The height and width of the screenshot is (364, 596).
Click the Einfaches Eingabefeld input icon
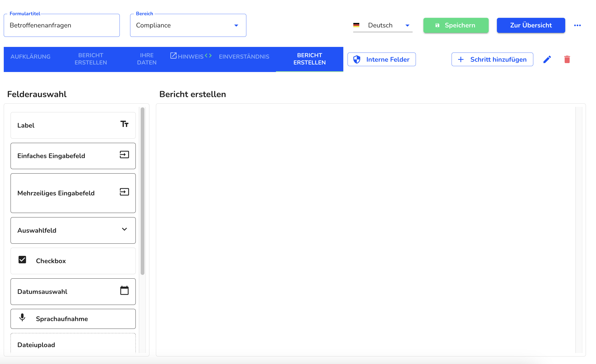[x=124, y=155]
